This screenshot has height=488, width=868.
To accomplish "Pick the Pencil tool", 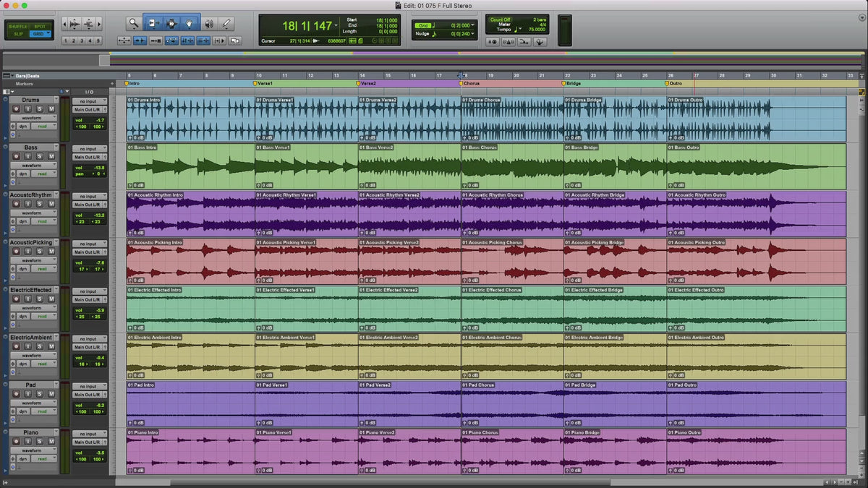I will tap(226, 24).
